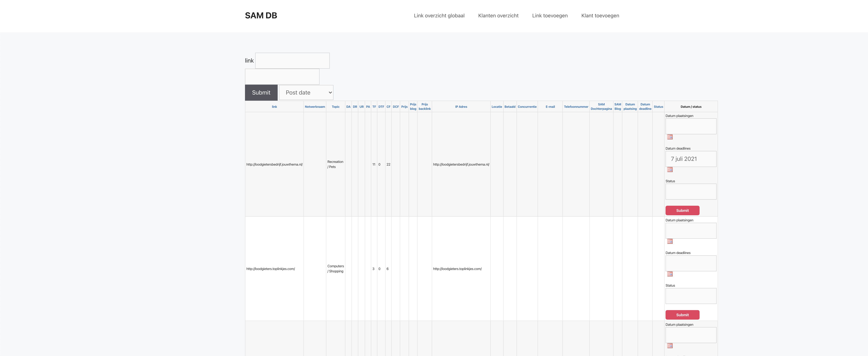Sort by Telefoonnummer column header
868x356 pixels.
pos(576,107)
